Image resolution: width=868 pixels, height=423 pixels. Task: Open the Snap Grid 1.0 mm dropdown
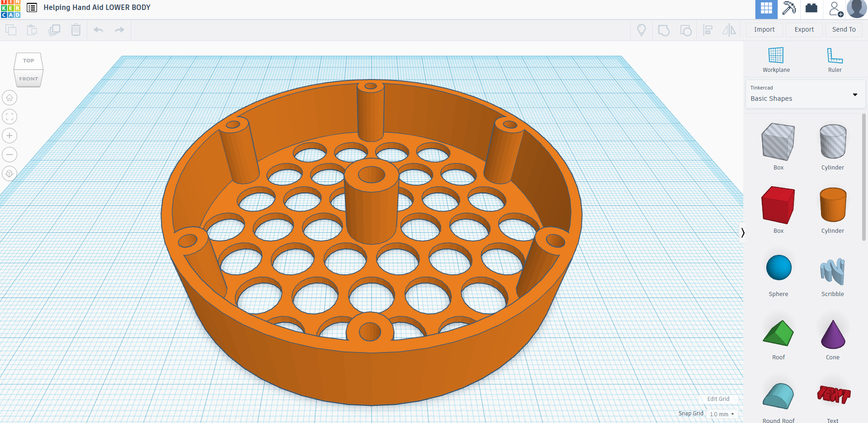pyautogui.click(x=722, y=414)
